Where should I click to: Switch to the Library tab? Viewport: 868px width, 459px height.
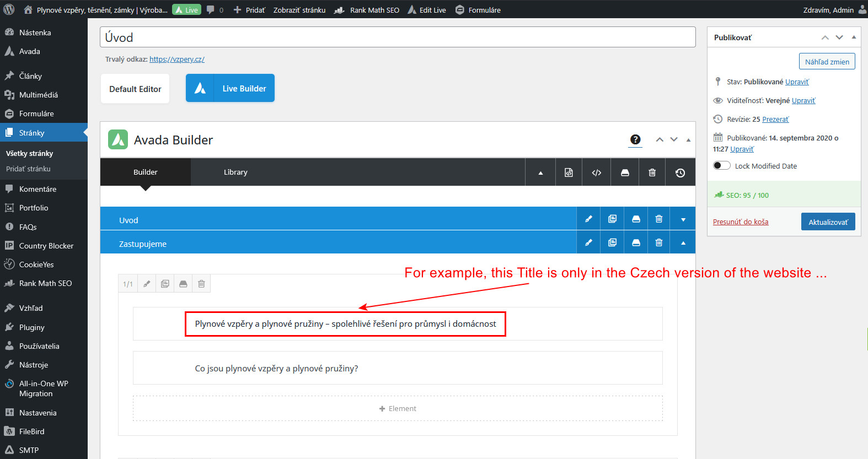point(235,172)
